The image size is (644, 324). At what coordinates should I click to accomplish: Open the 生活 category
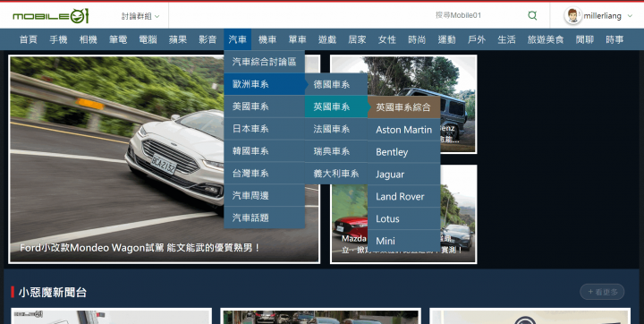tap(506, 39)
